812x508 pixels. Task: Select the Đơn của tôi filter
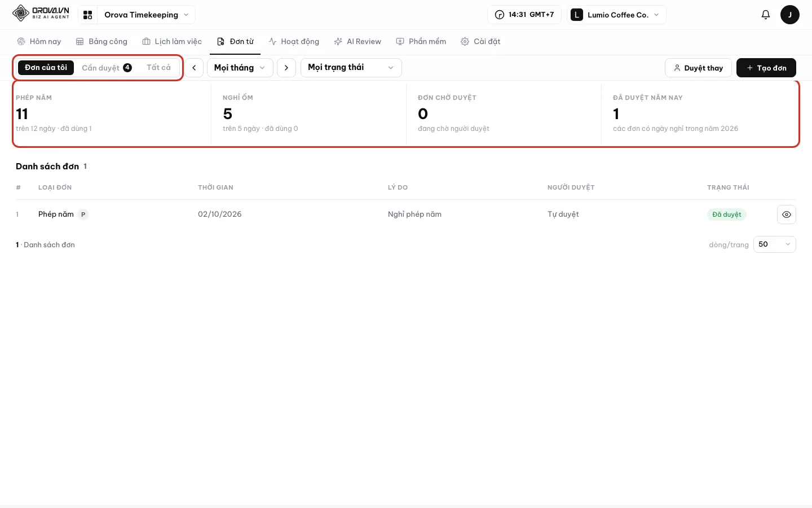[46, 68]
